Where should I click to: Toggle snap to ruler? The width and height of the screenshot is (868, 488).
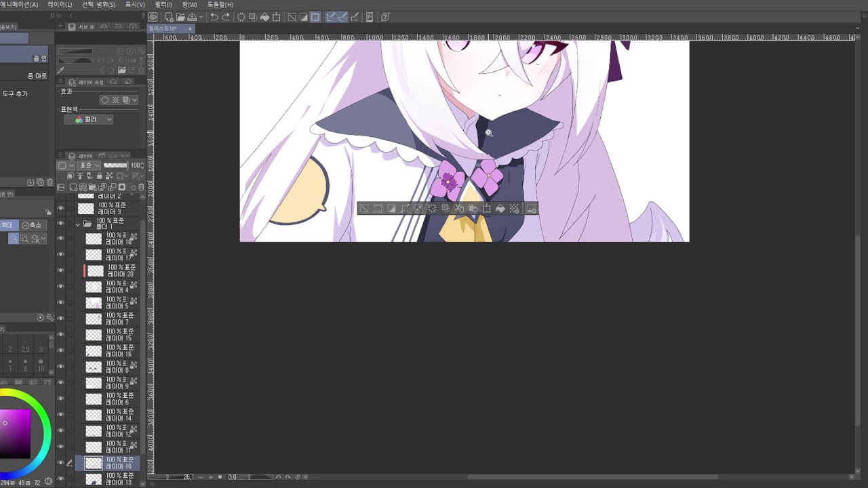coord(331,17)
